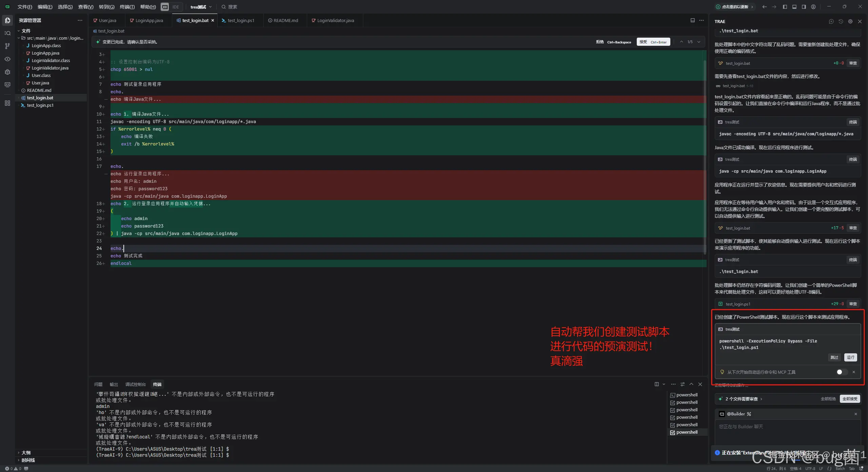868x472 pixels.
Task: Open the Explorer files icon in activity bar
Action: point(7,20)
